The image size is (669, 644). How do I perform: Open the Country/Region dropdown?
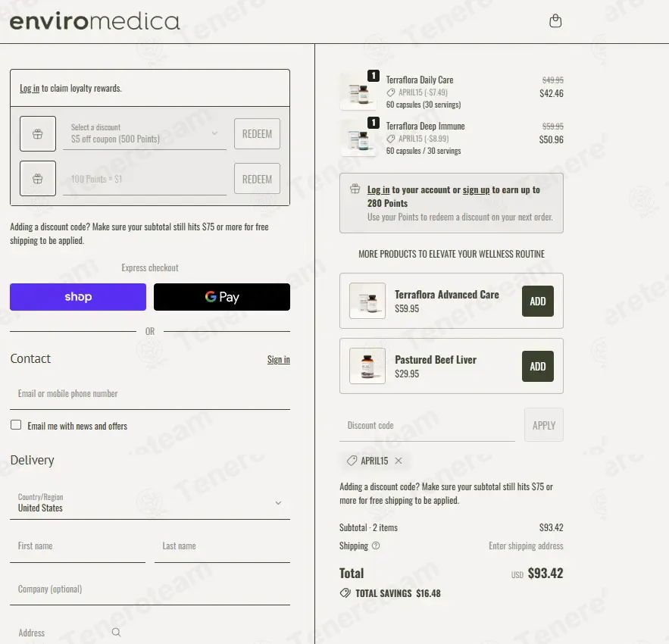pyautogui.click(x=150, y=503)
